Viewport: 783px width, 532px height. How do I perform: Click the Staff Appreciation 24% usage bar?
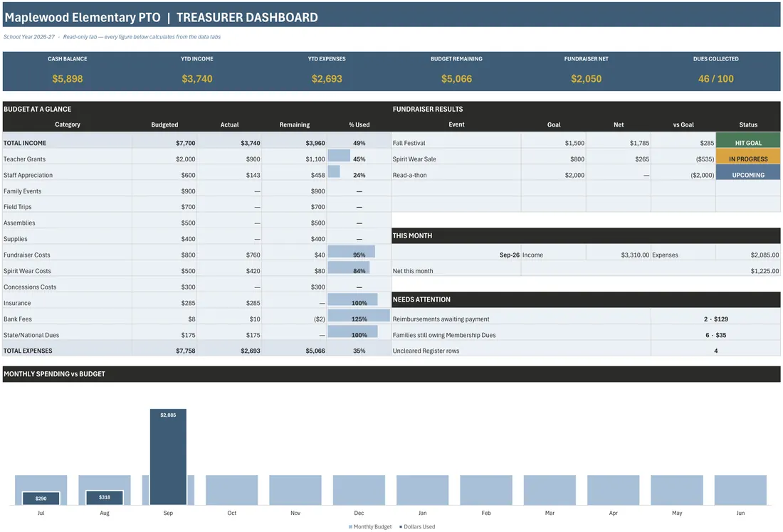click(x=334, y=171)
